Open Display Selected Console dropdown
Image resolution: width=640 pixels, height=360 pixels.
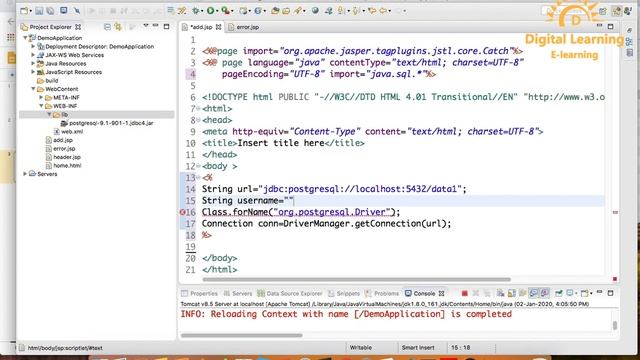pyautogui.click(x=576, y=293)
